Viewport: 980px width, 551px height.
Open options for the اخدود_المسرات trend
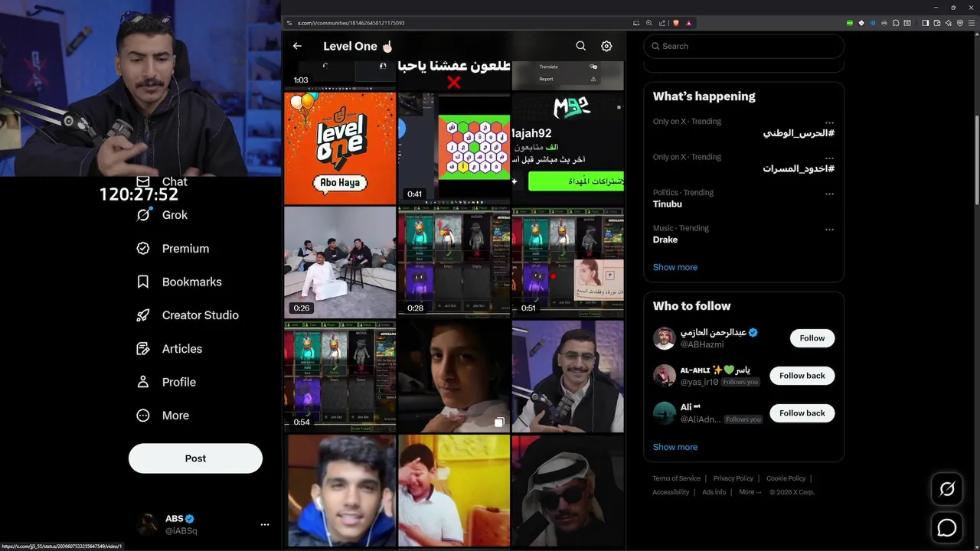click(x=829, y=158)
